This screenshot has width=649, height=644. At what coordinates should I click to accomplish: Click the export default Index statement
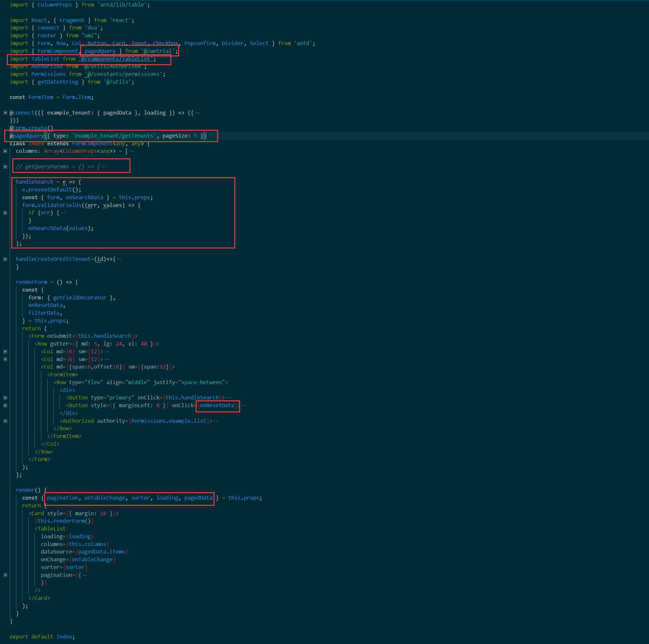tap(42, 637)
